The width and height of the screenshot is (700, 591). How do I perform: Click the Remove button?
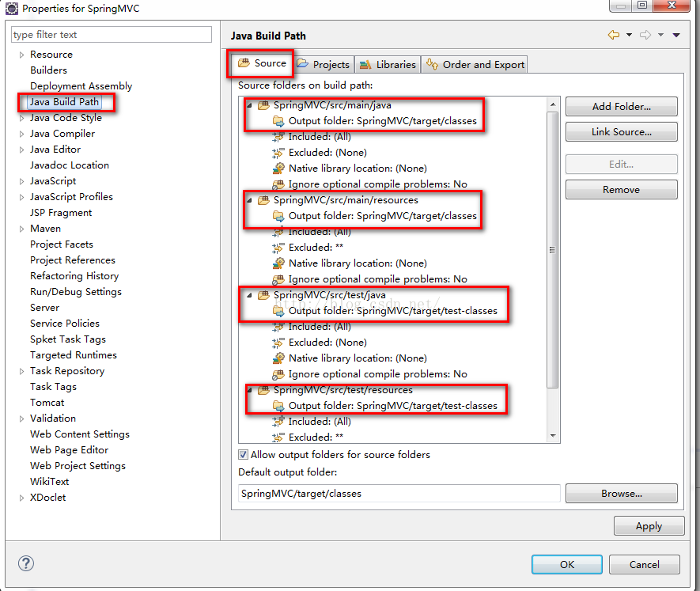click(x=622, y=189)
